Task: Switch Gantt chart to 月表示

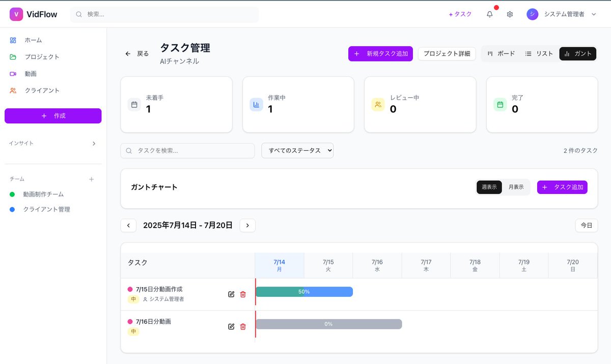Action: pos(516,187)
